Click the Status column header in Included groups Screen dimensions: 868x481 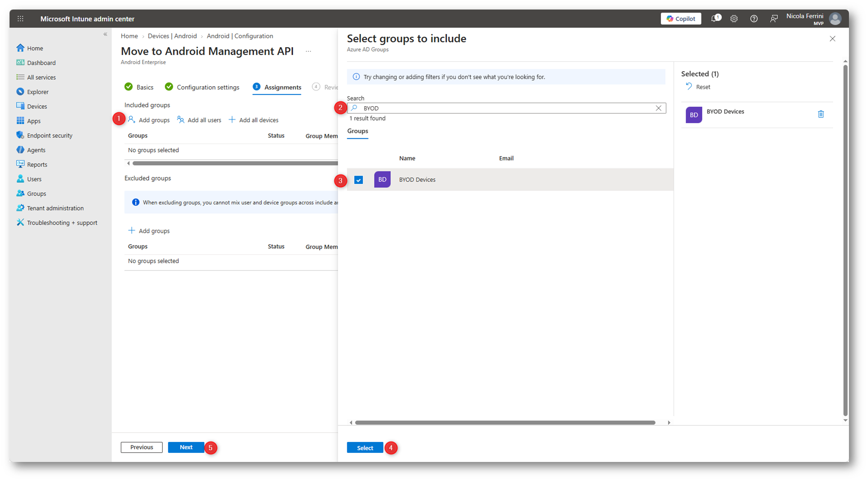pyautogui.click(x=276, y=136)
